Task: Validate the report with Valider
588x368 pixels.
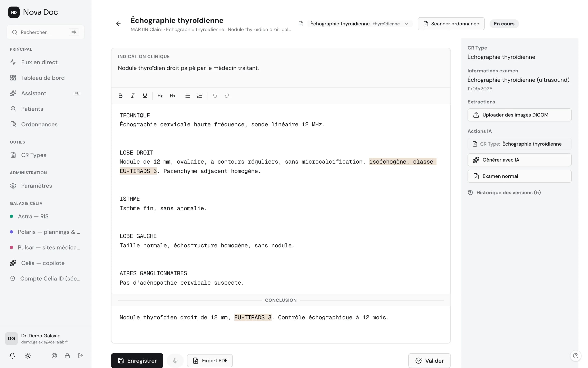Action: click(429, 360)
